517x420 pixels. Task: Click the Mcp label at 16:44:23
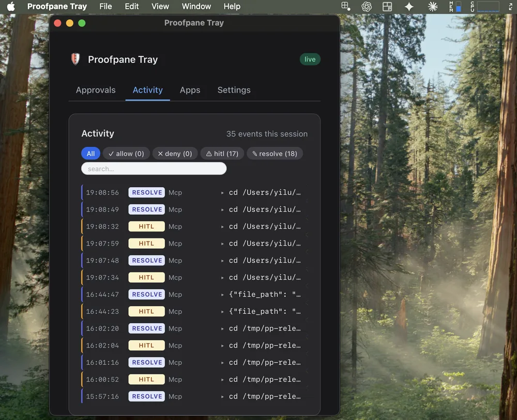[x=175, y=311]
